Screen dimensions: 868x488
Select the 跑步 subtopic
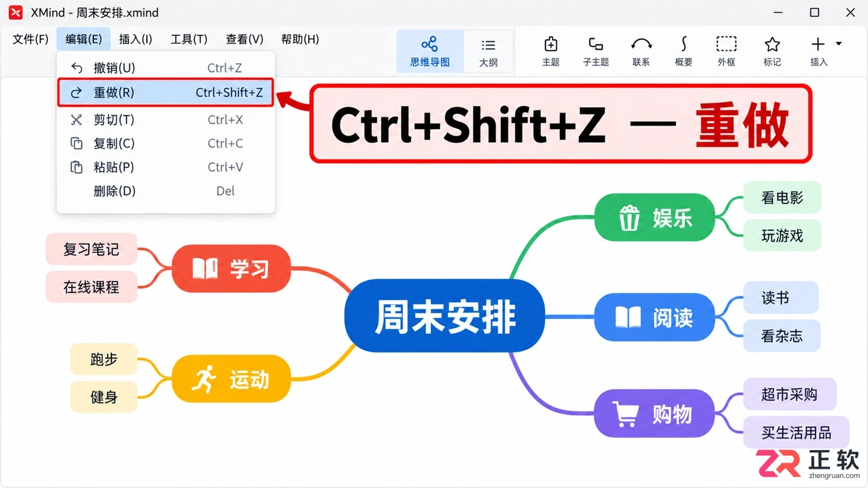pos(104,359)
